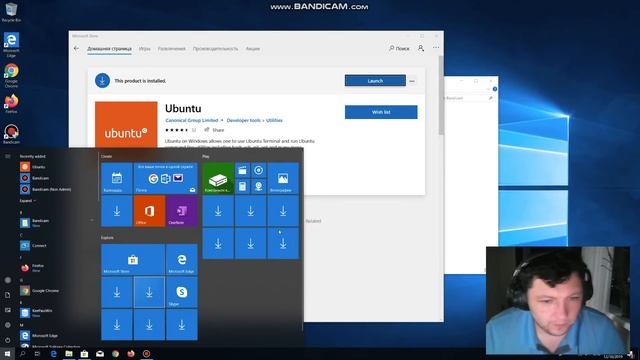Open Microsoft Store from the taskbar
The image size is (640, 360).
(84, 353)
